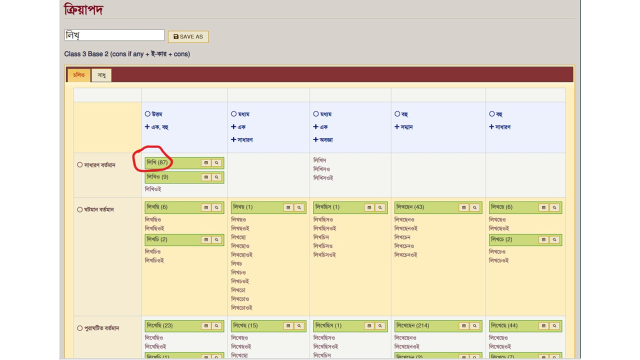Select the সাধারণ বর্তমান row radio
Image resolution: width=640 pixels, height=360 pixels.
tap(80, 165)
